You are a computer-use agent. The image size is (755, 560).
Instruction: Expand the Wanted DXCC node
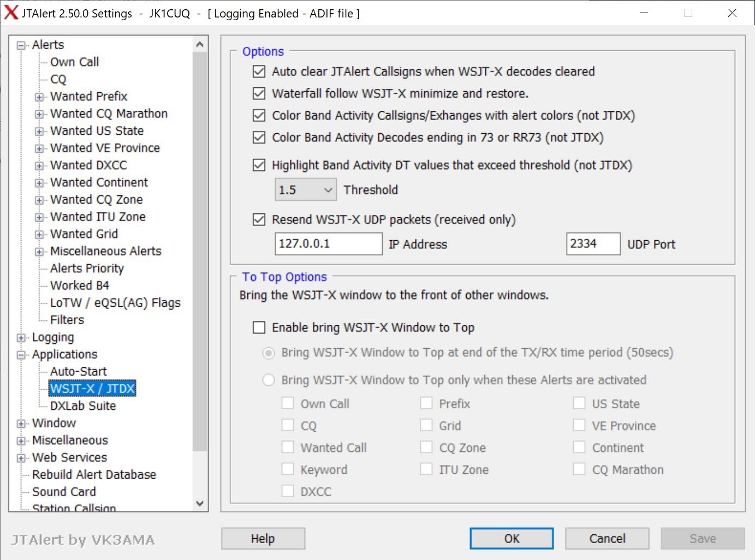click(x=39, y=166)
